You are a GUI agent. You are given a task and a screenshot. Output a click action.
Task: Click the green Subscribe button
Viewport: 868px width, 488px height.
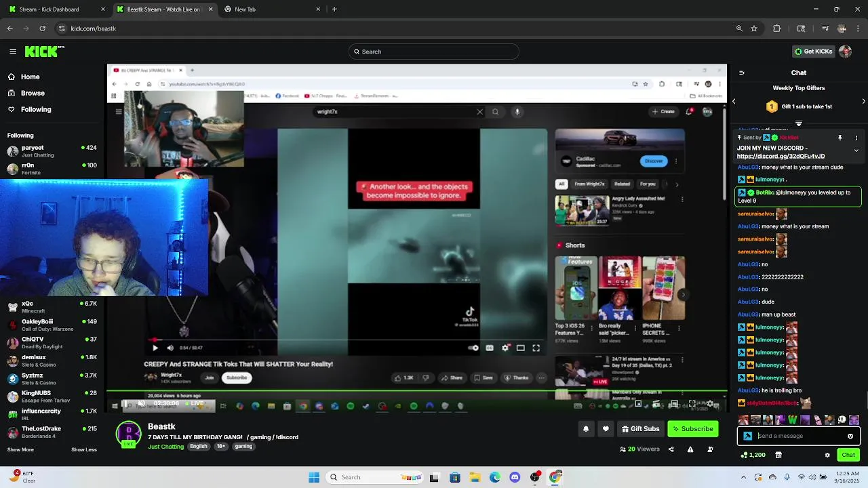tap(692, 428)
